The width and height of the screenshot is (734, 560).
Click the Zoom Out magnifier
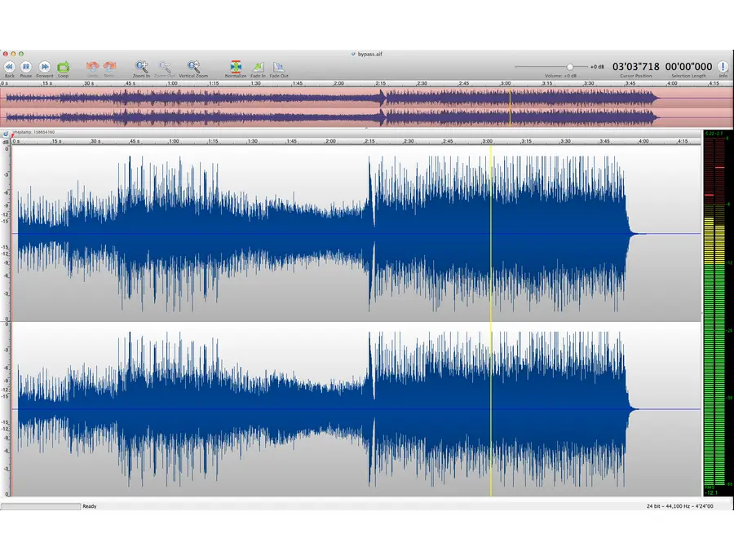[165, 67]
